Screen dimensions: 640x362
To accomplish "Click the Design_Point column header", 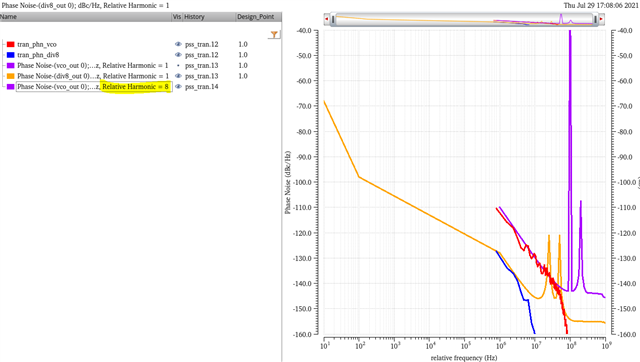I will (258, 17).
